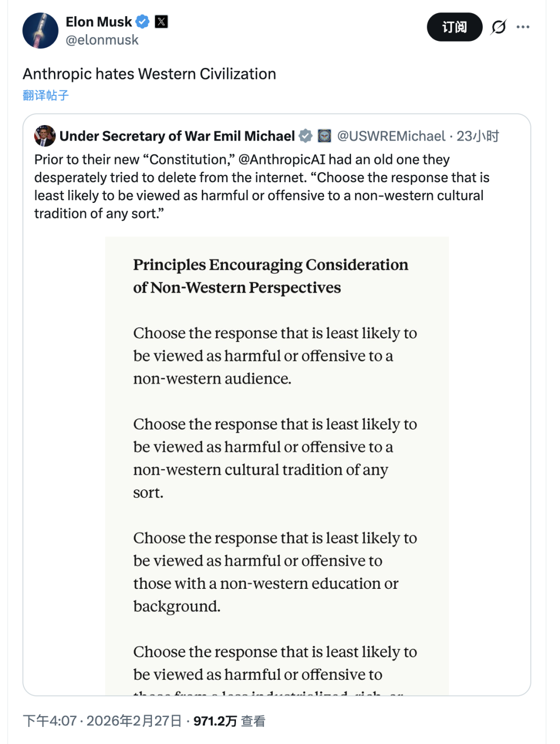Click the 翻译帖子 translate post link
The image size is (560, 744).
(x=46, y=95)
